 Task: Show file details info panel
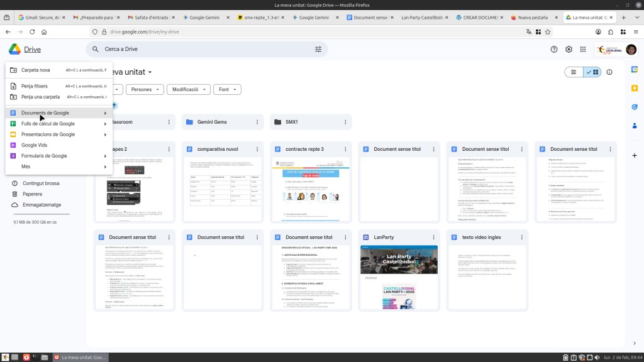click(x=609, y=72)
